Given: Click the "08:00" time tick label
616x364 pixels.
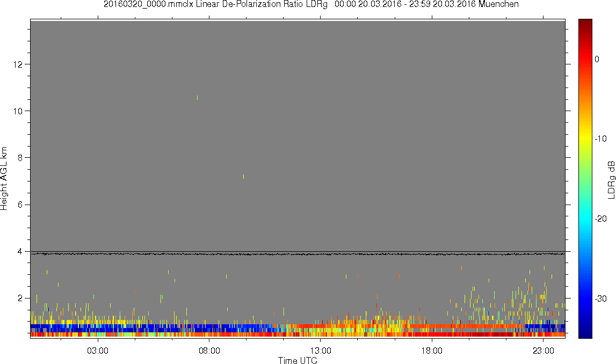Looking at the screenshot, I should [209, 351].
